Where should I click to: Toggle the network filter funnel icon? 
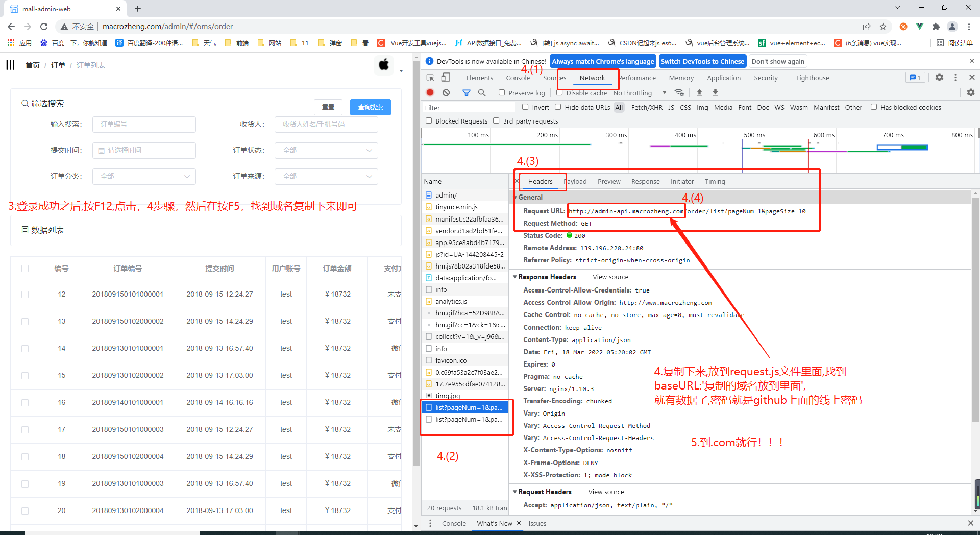tap(467, 92)
